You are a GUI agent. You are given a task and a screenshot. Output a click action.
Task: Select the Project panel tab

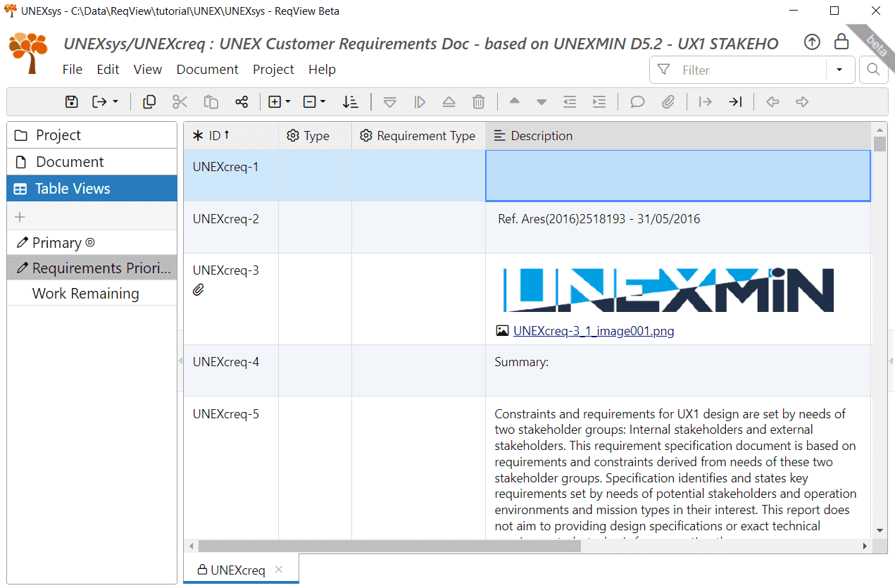[x=92, y=135]
